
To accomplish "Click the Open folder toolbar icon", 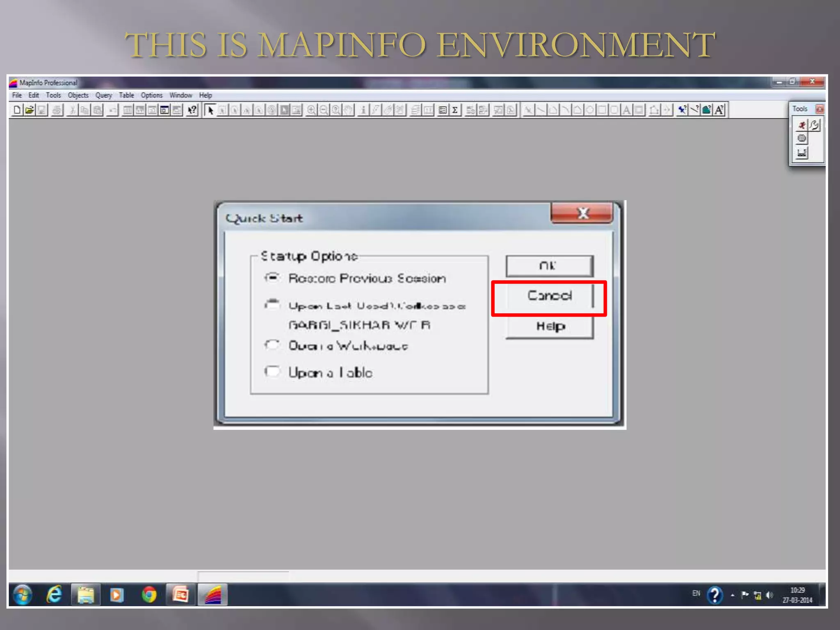I will 29,110.
